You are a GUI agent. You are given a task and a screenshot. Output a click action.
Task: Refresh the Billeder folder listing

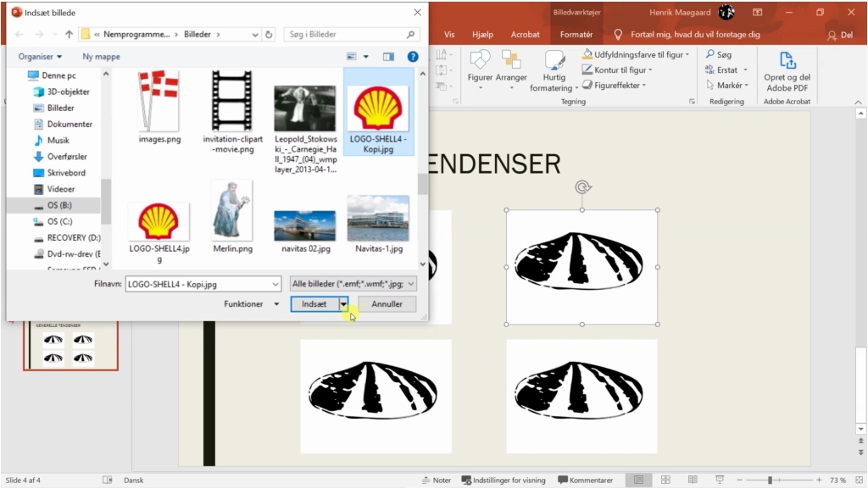coord(269,34)
